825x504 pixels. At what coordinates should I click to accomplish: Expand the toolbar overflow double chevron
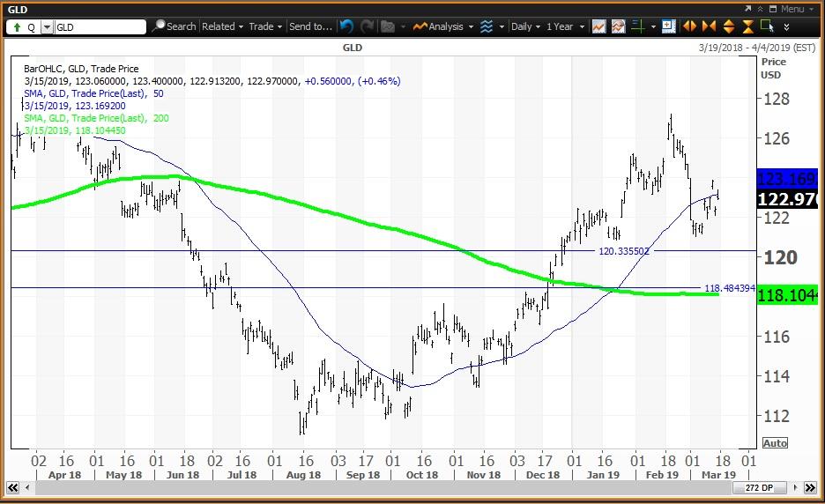[x=786, y=26]
